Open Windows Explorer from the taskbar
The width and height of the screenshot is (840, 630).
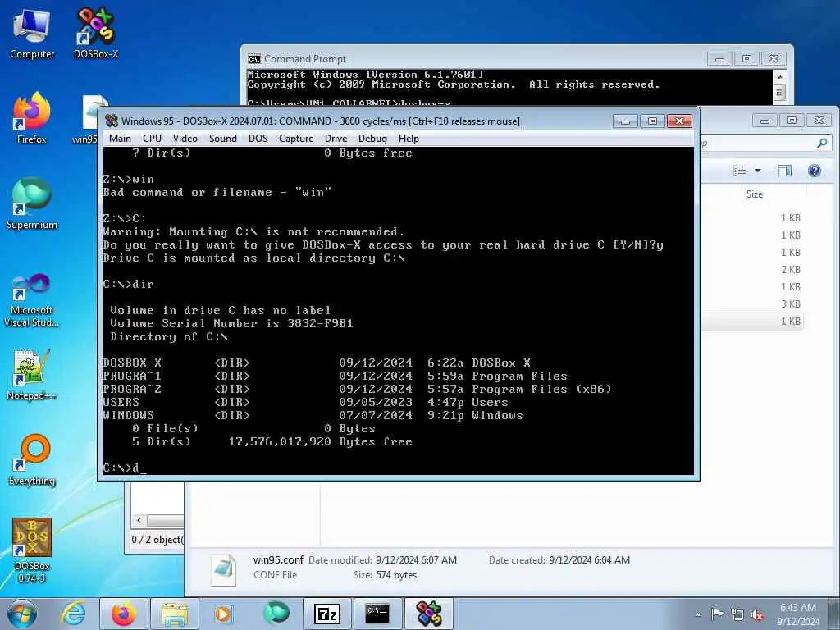(175, 614)
